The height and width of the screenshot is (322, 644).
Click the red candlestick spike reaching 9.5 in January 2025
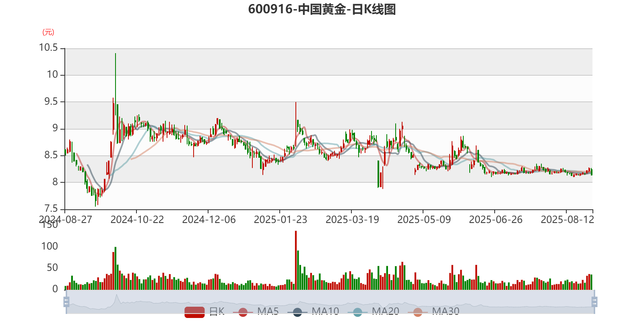point(296,125)
